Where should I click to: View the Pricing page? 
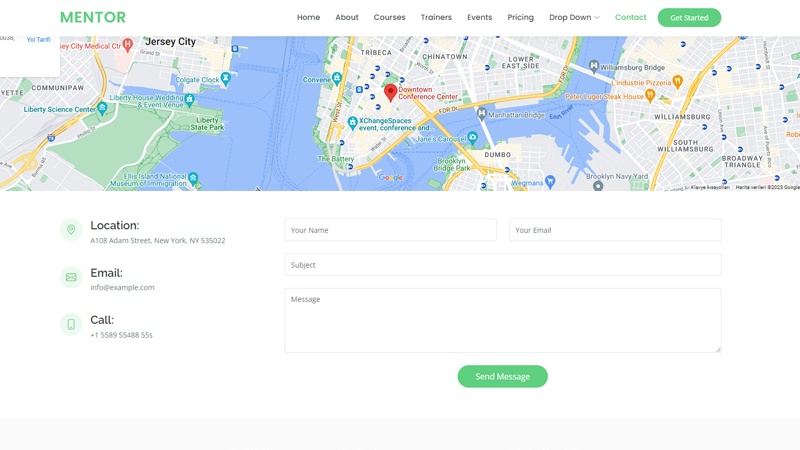pyautogui.click(x=520, y=17)
